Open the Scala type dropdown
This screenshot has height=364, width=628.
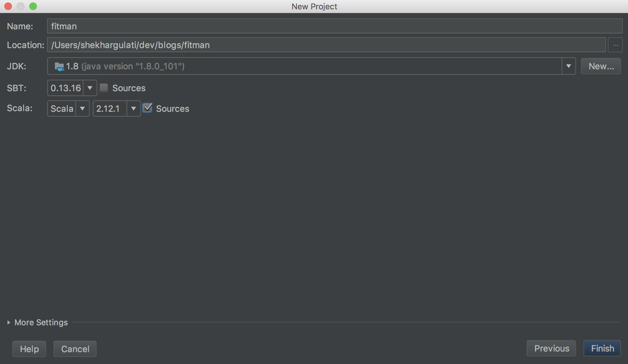(x=82, y=109)
